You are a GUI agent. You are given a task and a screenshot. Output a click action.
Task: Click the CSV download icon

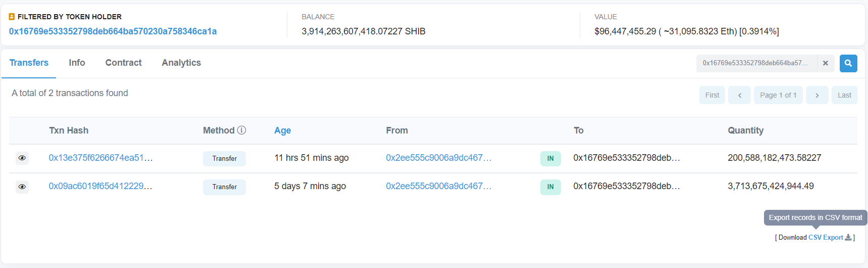click(848, 237)
